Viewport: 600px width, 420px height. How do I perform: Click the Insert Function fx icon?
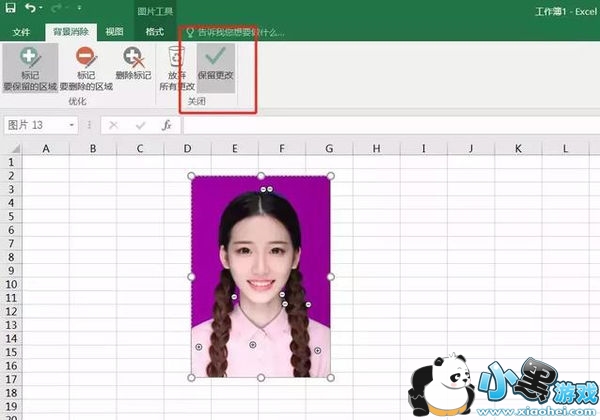(167, 125)
